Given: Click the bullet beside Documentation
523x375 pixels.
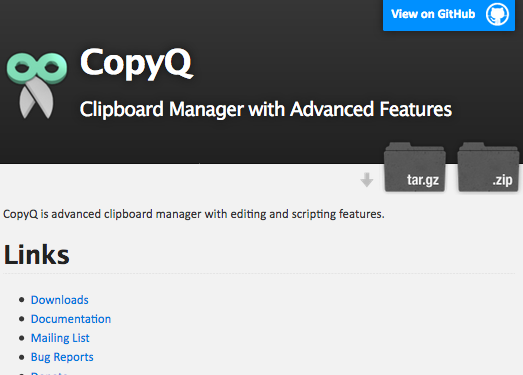Looking at the screenshot, I should click(x=22, y=319).
